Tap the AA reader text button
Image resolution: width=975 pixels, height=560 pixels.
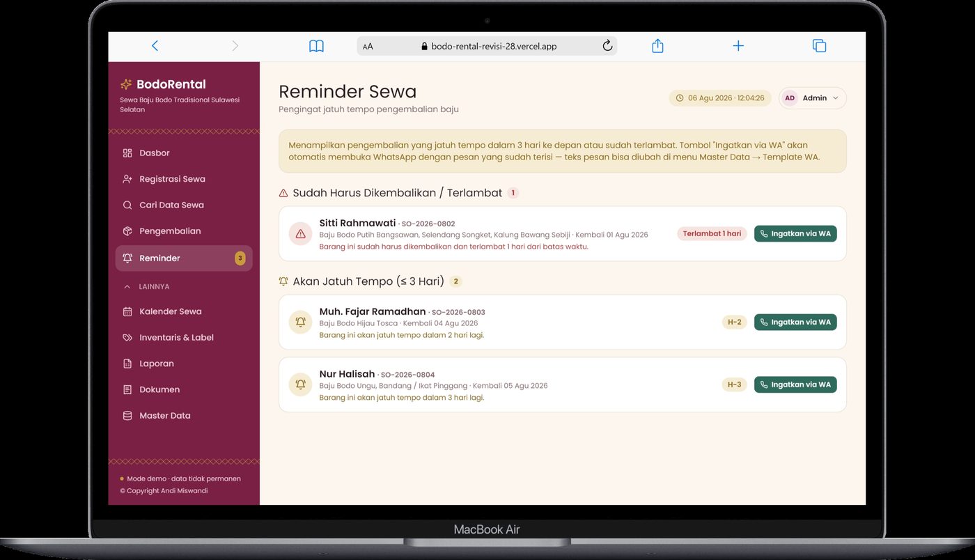pos(368,47)
